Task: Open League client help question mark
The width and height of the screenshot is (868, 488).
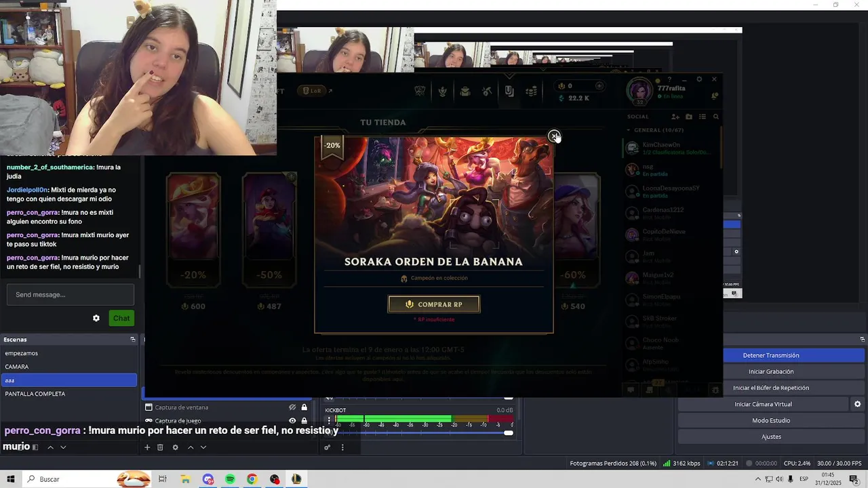Action: [x=669, y=79]
